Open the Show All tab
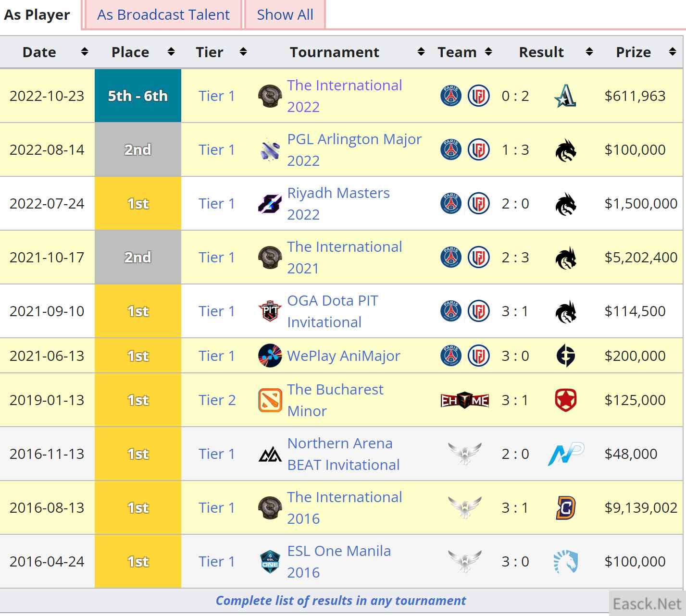Screen dimensions: 686x616 [x=285, y=15]
